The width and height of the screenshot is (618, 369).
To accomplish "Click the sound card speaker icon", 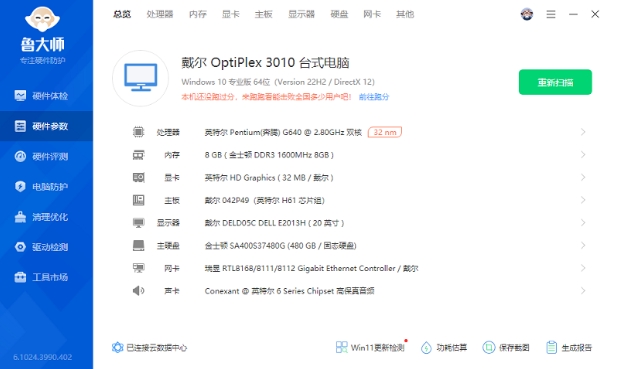I will point(138,291).
